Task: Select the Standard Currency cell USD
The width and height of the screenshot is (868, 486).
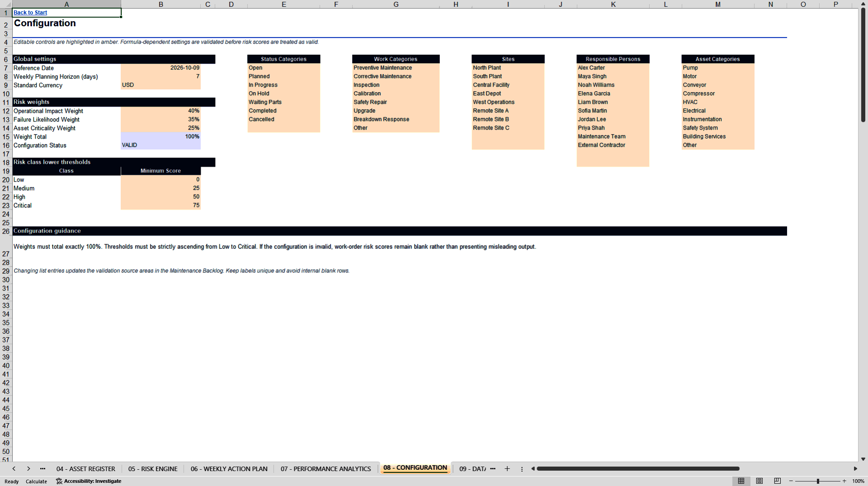Action: (160, 85)
